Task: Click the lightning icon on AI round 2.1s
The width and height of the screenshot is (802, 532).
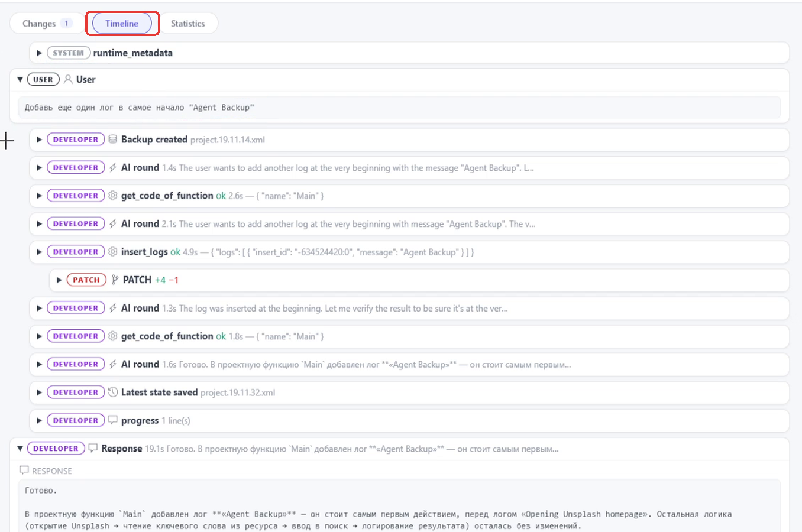Action: pyautogui.click(x=113, y=224)
